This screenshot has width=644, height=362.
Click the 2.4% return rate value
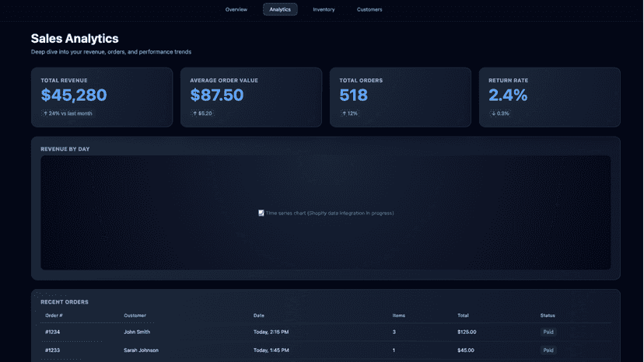coord(508,96)
